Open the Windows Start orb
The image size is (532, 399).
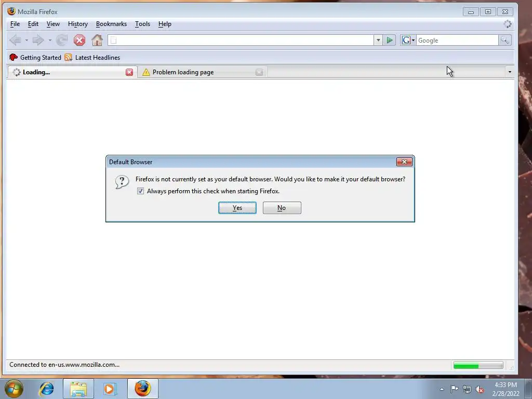[x=14, y=389]
